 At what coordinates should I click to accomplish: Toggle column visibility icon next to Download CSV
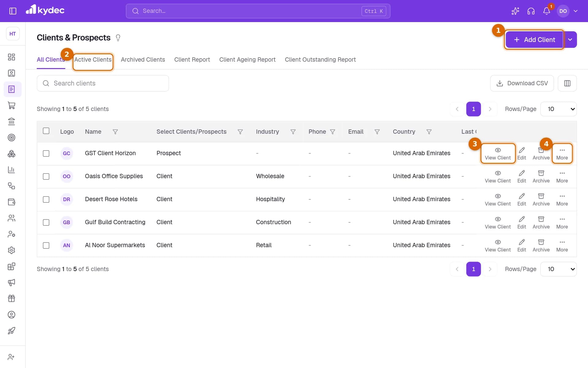click(x=567, y=83)
